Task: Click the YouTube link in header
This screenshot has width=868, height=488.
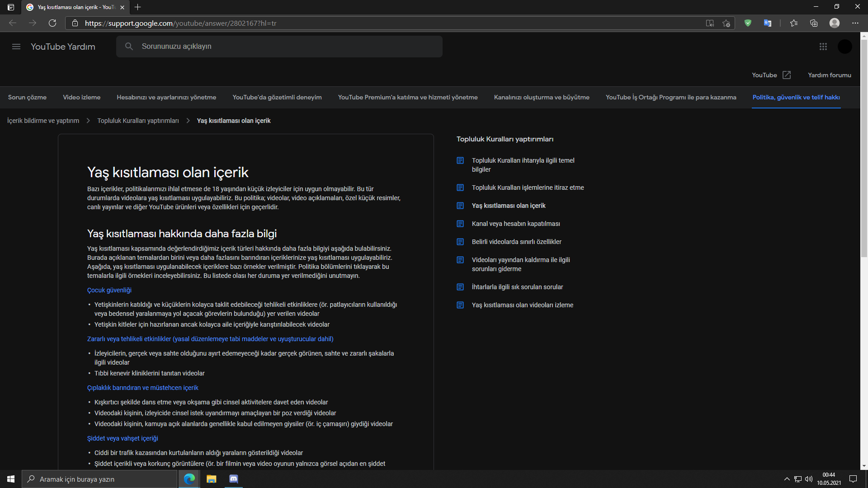Action: coord(764,75)
